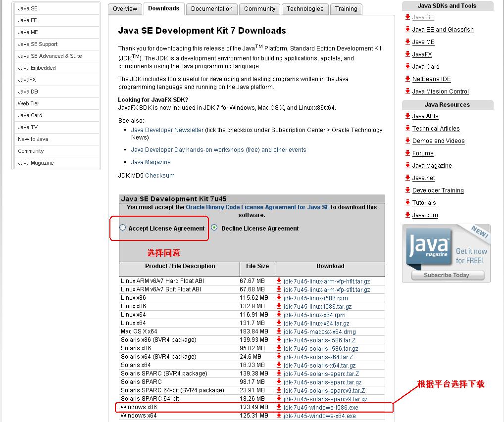Image resolution: width=504 pixels, height=422 pixels.
Task: Click download icon for jdk-7u45-linux-x64.rpm
Action: tap(279, 315)
